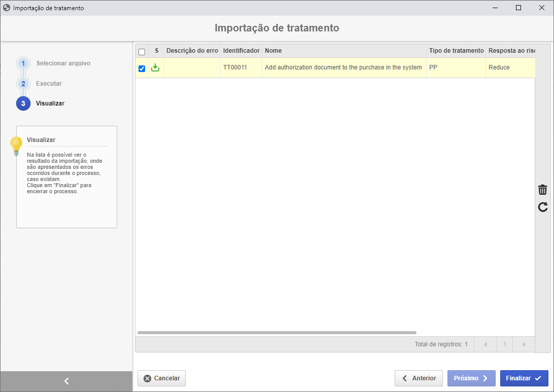Click the refresh list icon
554x392 pixels.
[x=543, y=207]
